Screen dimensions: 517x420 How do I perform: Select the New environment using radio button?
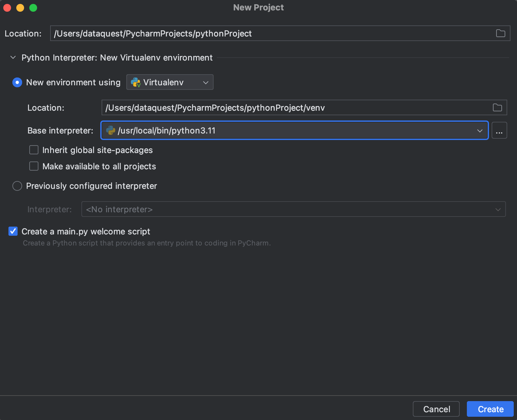pos(17,82)
